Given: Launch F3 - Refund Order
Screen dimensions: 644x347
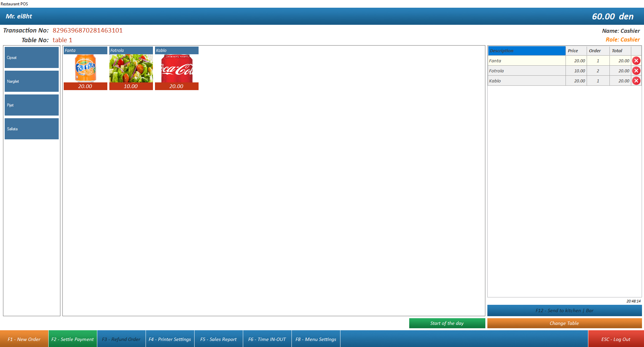Looking at the screenshot, I should (x=121, y=339).
